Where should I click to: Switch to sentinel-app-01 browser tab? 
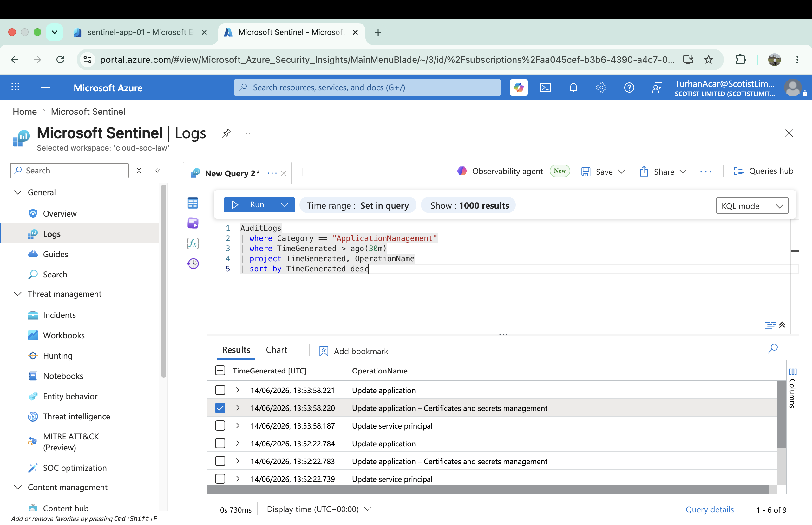point(140,32)
